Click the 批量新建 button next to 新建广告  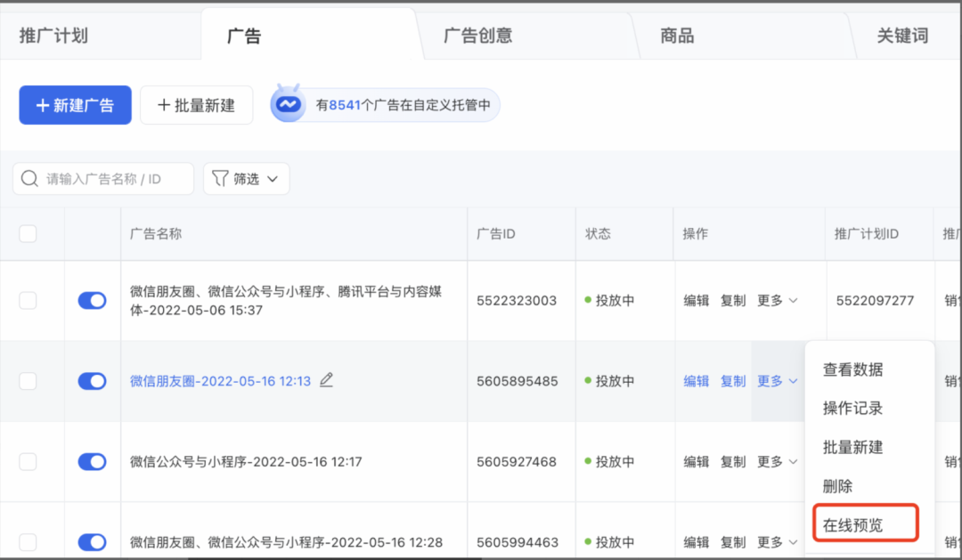pos(196,105)
